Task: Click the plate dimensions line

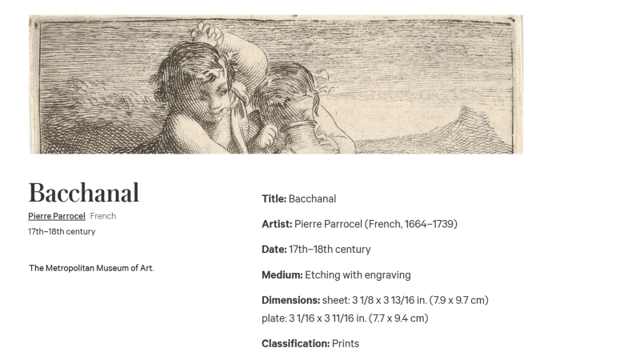Action: [x=345, y=318]
